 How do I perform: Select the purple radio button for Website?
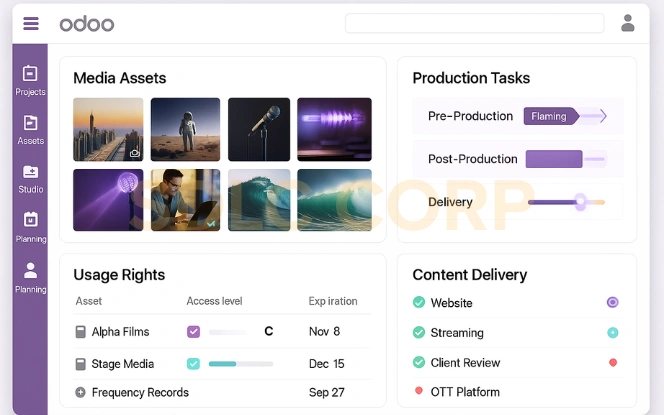[612, 302]
